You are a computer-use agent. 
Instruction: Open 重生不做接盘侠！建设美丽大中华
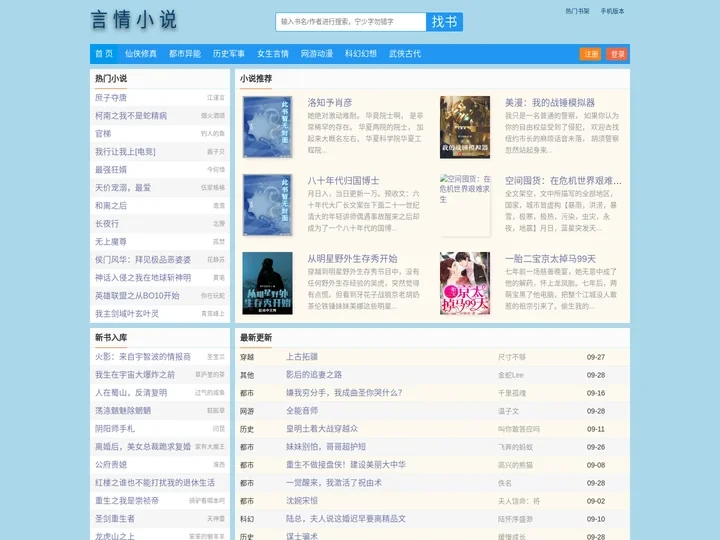point(346,465)
